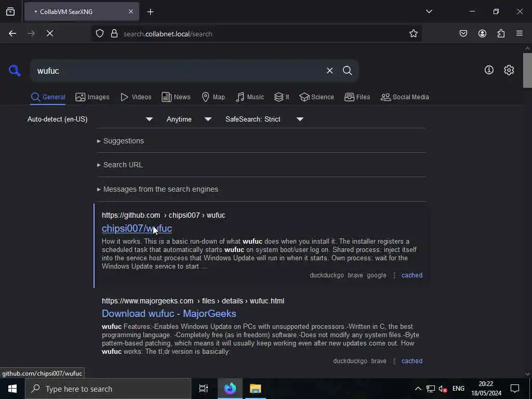532x399 pixels.
Task: Switch to Science category
Action: pyautogui.click(x=316, y=97)
